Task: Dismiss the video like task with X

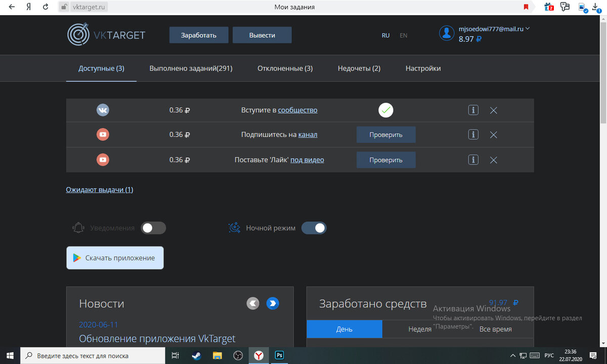Action: tap(494, 160)
